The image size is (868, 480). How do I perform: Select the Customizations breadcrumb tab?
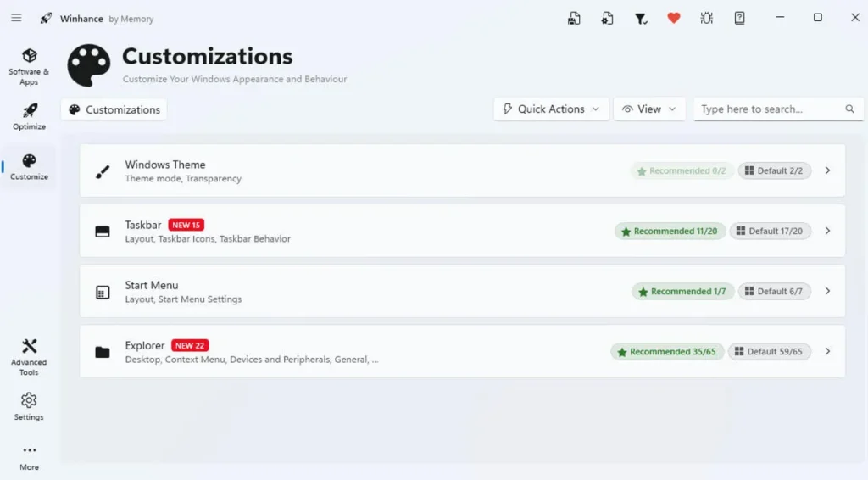point(114,109)
